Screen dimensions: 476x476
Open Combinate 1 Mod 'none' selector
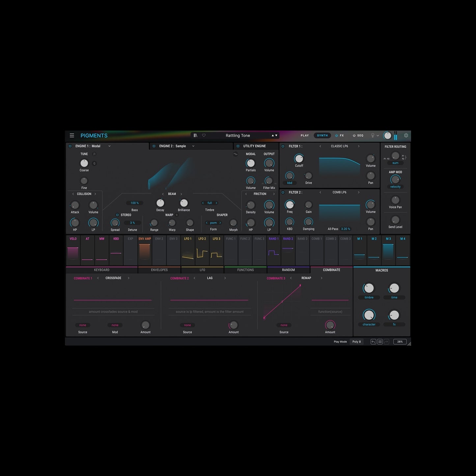tap(115, 325)
